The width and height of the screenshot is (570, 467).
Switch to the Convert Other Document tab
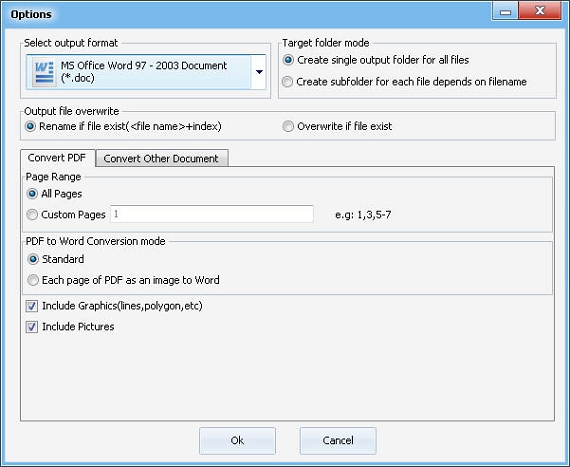[161, 158]
